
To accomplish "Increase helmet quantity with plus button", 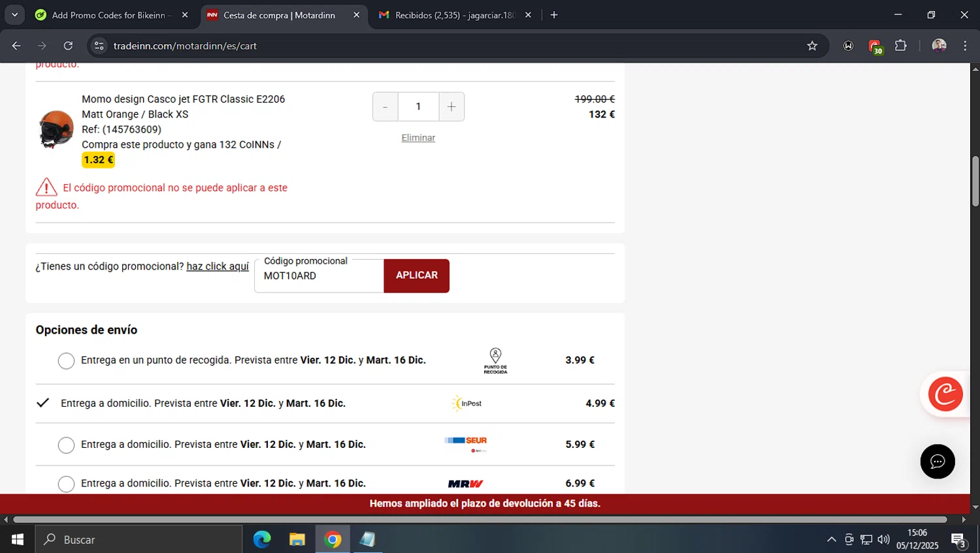I will (451, 106).
